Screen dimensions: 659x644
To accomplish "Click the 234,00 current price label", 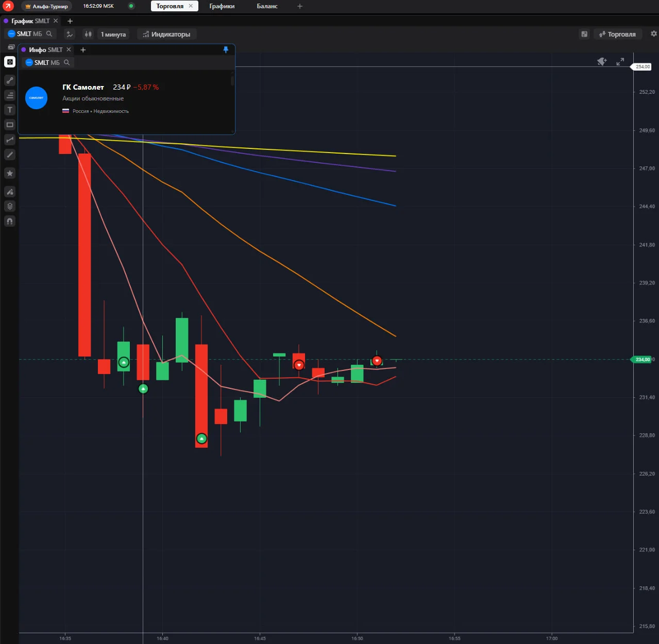I will [643, 360].
